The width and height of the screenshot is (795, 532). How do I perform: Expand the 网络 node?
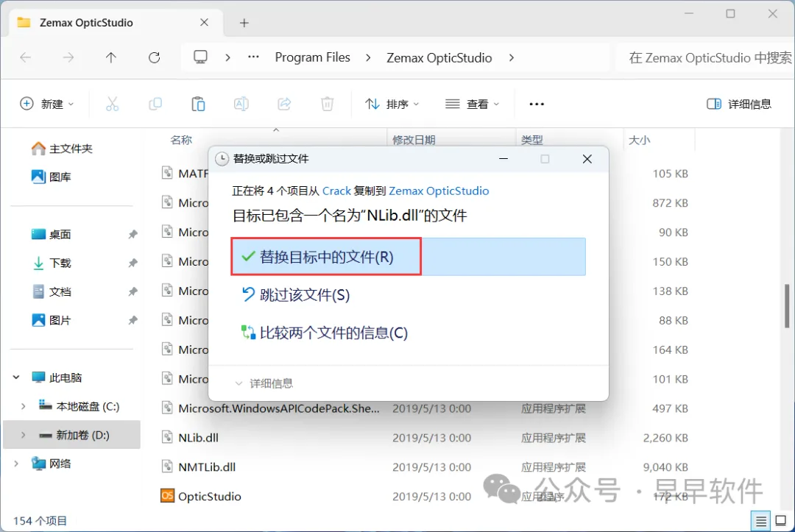pos(16,464)
